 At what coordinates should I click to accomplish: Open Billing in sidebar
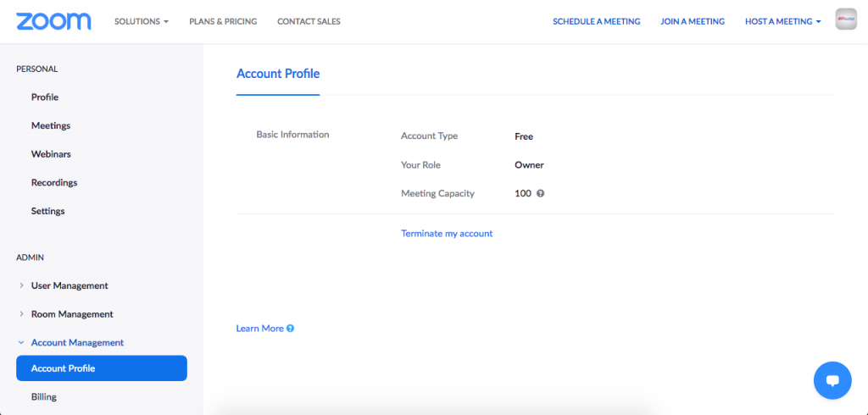(x=44, y=396)
